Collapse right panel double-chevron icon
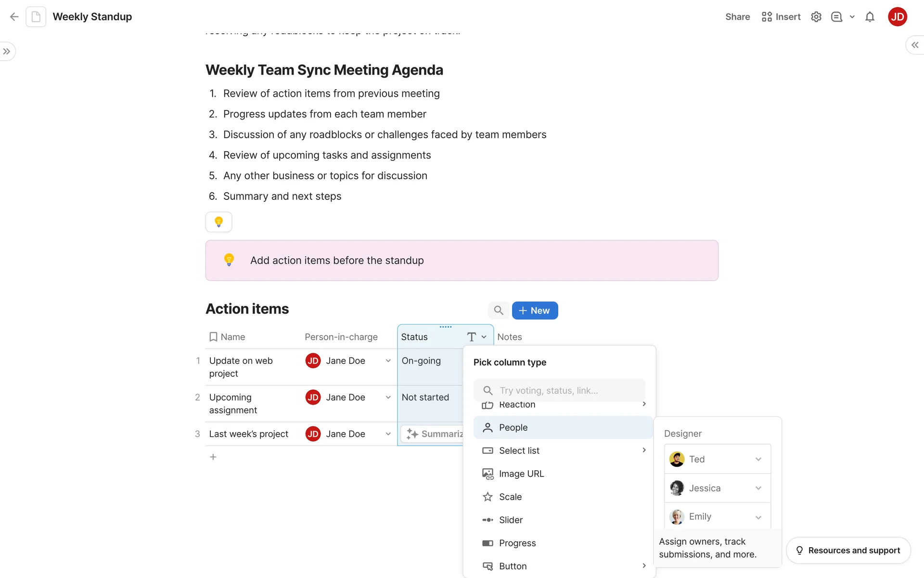This screenshot has height=578, width=924. click(914, 45)
